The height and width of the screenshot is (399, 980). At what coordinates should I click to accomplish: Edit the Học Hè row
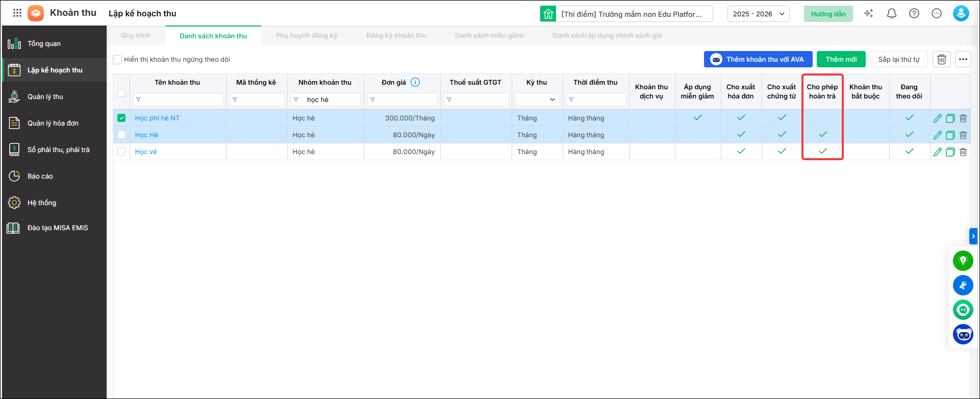point(938,135)
